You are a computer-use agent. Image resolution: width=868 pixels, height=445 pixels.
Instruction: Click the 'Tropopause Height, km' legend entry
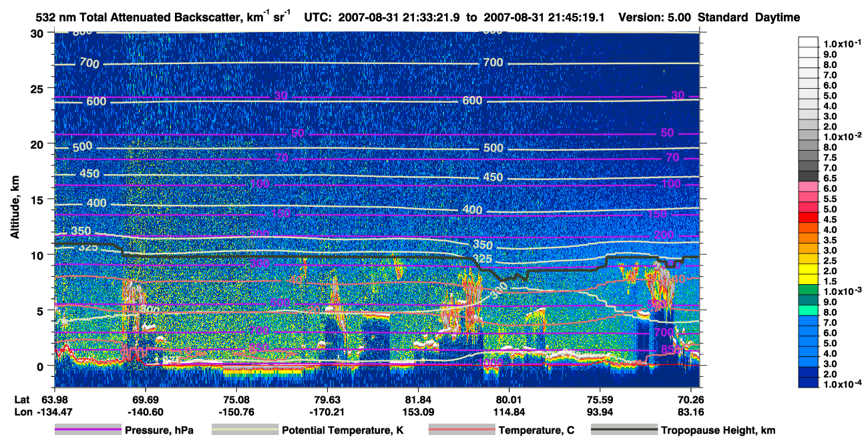pos(718,430)
